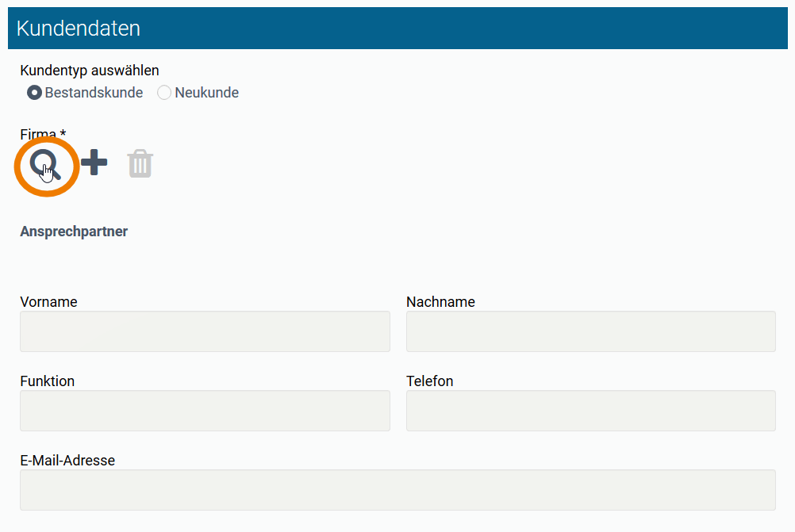Click the Bestandskunde option text label

pyautogui.click(x=94, y=93)
